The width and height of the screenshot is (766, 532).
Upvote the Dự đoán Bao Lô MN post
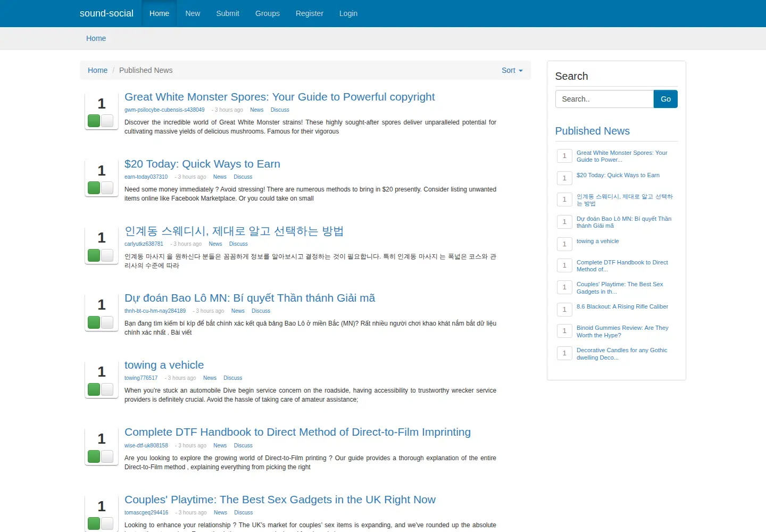coord(94,322)
